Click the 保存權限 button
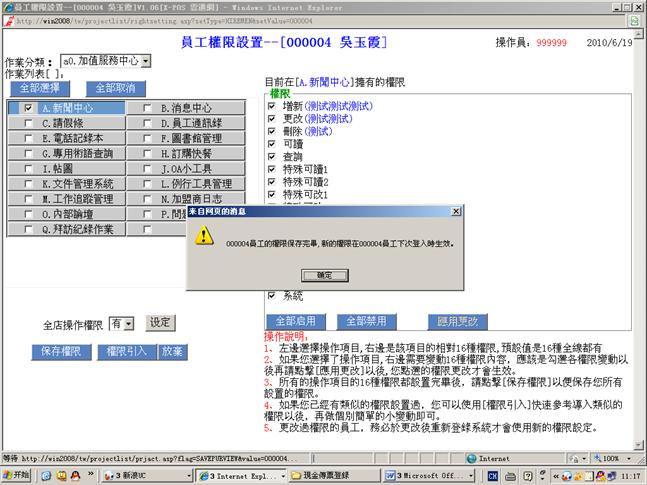The height and width of the screenshot is (485, 647). point(60,351)
